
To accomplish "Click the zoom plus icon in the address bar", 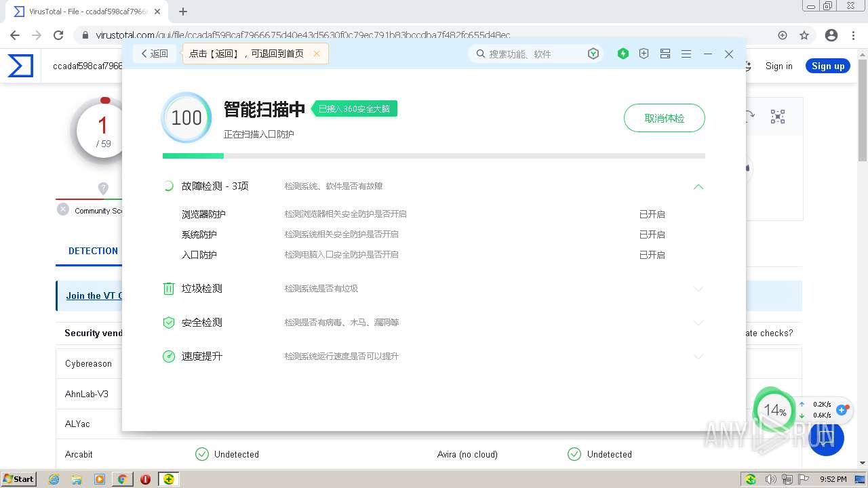I will coord(783,35).
